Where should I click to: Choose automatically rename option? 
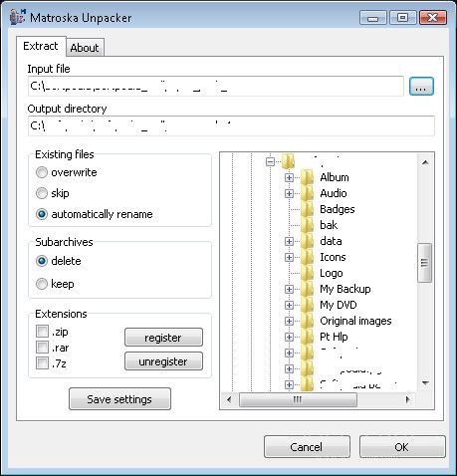[42, 214]
